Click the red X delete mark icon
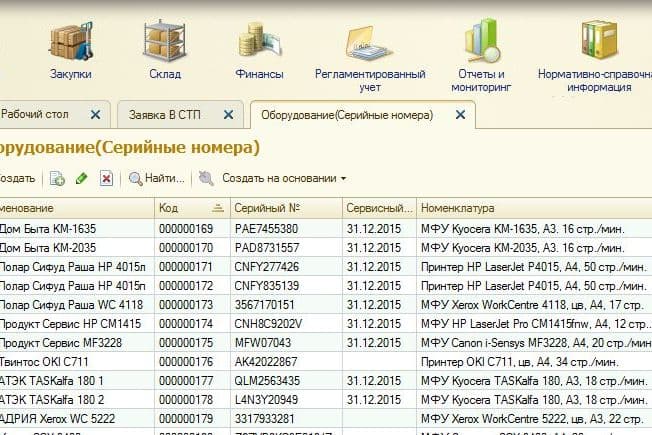This screenshot has width=652, height=435. pyautogui.click(x=106, y=178)
